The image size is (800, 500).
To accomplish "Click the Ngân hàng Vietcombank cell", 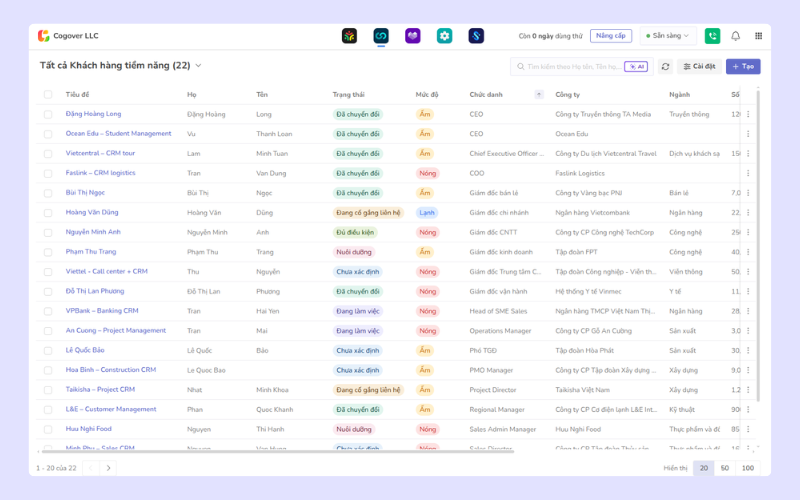I will 592,213.
